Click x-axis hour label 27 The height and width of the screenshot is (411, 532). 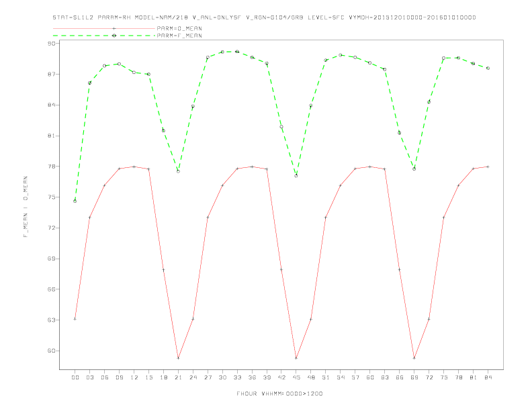pyautogui.click(x=208, y=377)
